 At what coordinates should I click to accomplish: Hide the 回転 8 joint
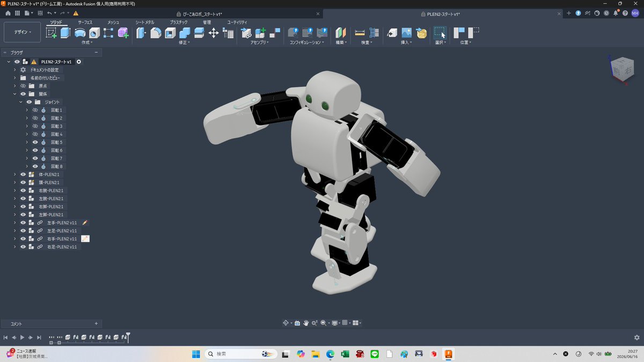(35, 166)
